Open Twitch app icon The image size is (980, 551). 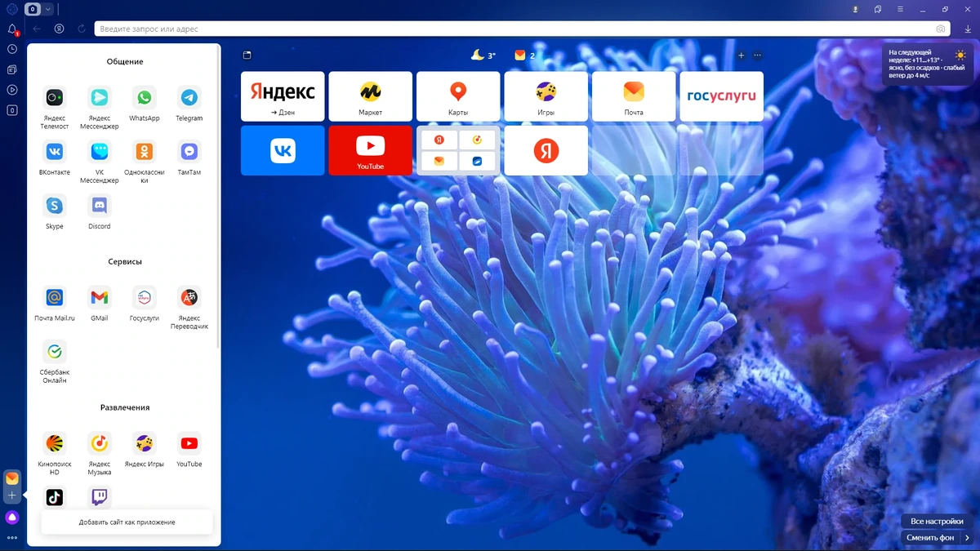[100, 497]
